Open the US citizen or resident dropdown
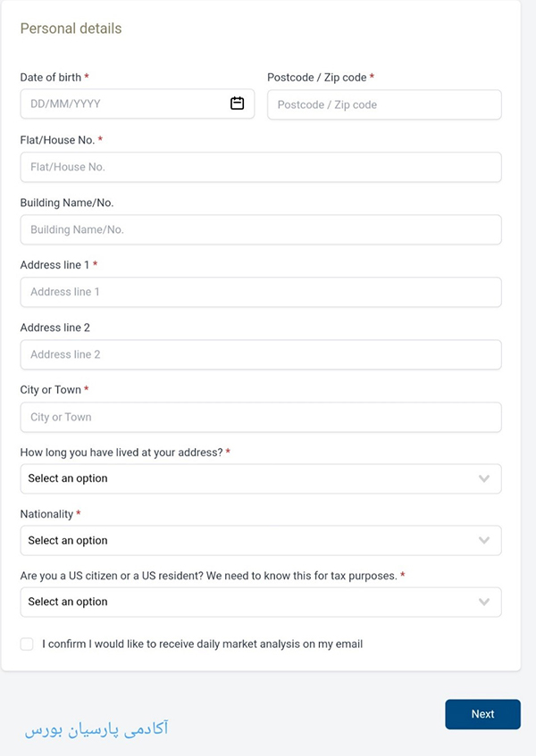 [x=250, y=602]
